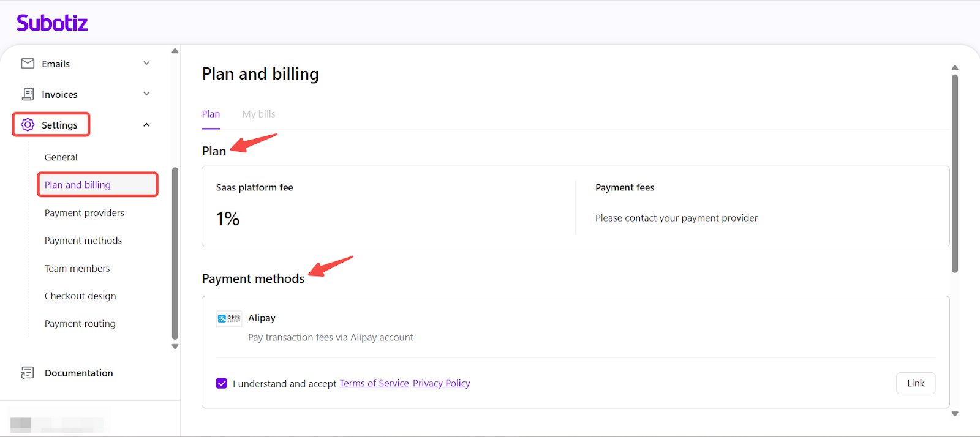Open General settings in sidebar
Viewport: 980px width, 437px height.
61,157
